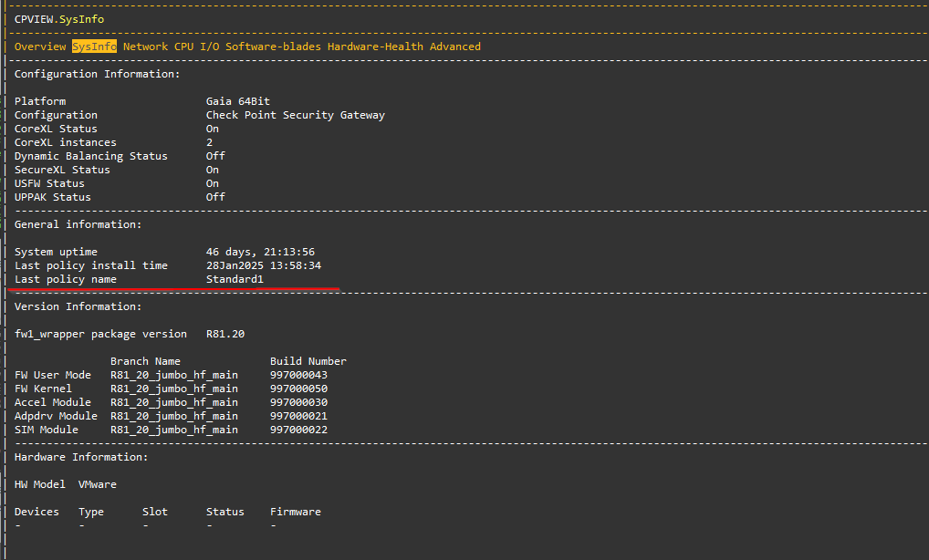Select the Standard1 policy name

tap(236, 278)
